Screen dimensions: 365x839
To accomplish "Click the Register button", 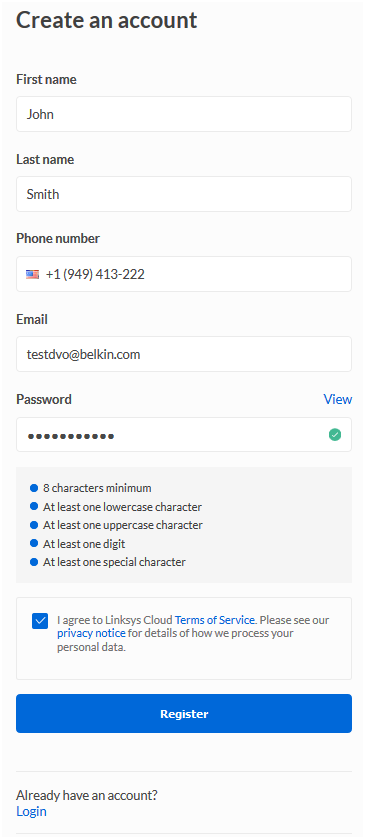I will coord(184,714).
